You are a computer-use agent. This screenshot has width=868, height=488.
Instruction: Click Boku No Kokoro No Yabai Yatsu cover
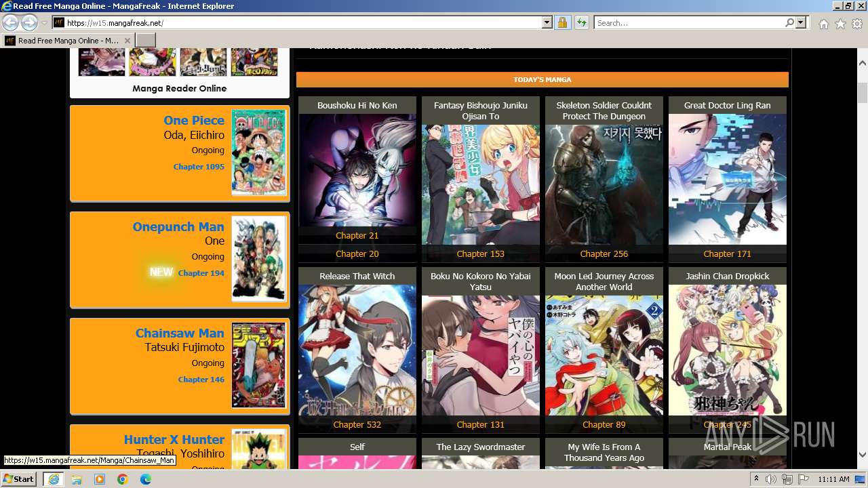pos(481,355)
